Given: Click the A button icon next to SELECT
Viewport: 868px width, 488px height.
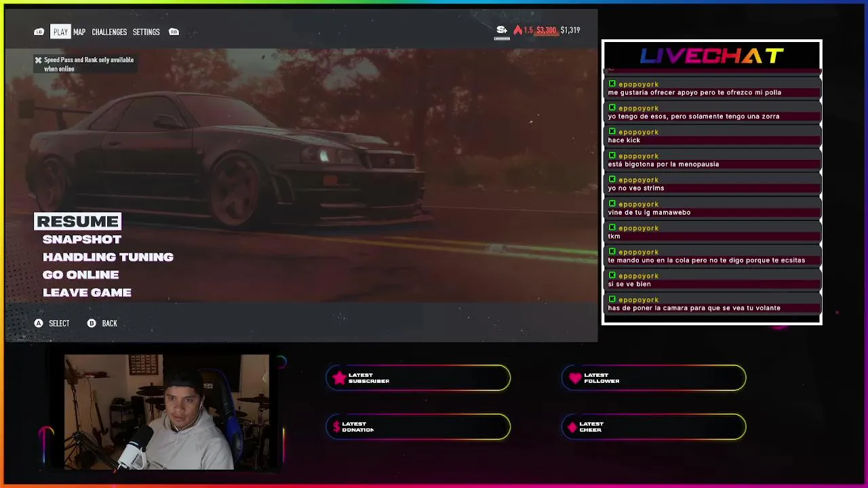Looking at the screenshot, I should tap(39, 323).
